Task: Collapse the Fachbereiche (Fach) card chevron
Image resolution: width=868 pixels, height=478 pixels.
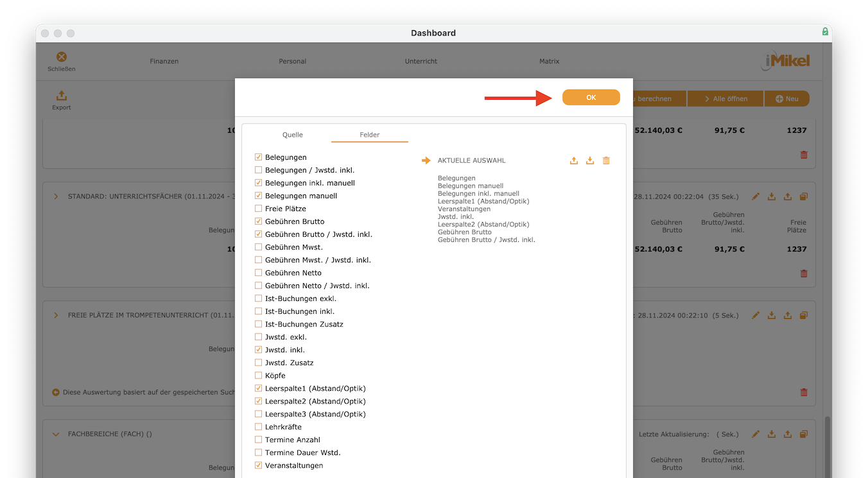Action: [x=56, y=434]
